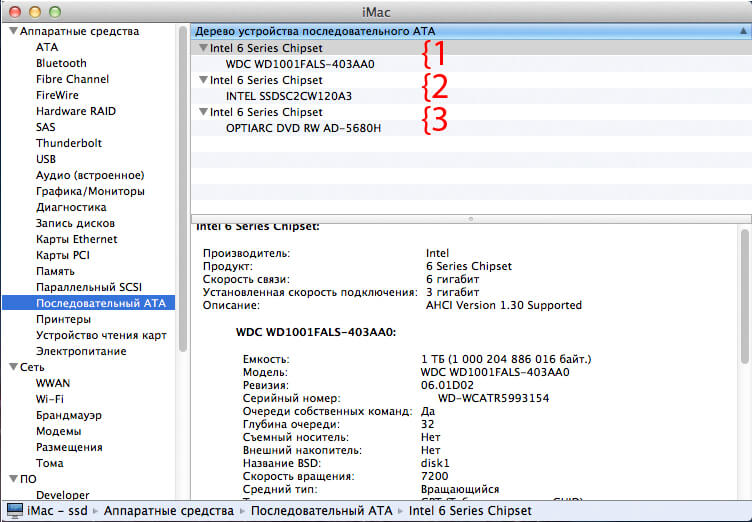
Task: Click highlighted Последовательный ATA item
Action: pyautogui.click(x=89, y=303)
